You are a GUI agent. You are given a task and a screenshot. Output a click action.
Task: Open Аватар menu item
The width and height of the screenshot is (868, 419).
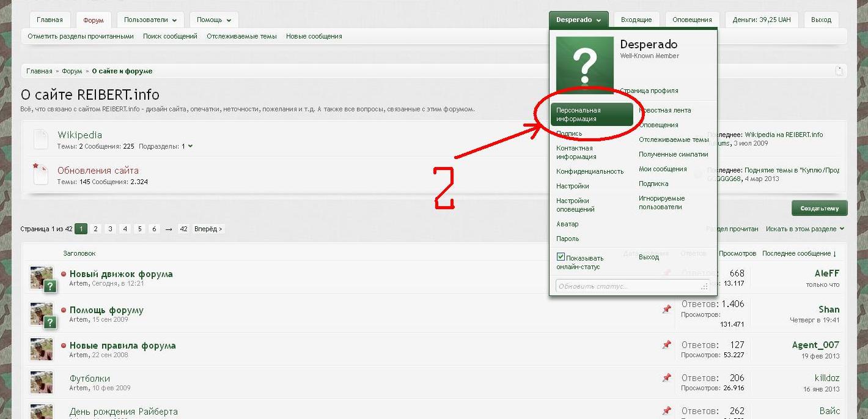click(567, 224)
